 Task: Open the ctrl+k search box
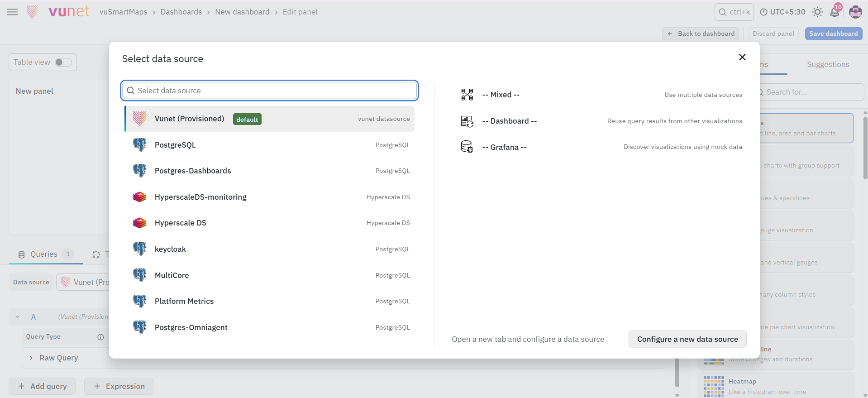tap(734, 12)
